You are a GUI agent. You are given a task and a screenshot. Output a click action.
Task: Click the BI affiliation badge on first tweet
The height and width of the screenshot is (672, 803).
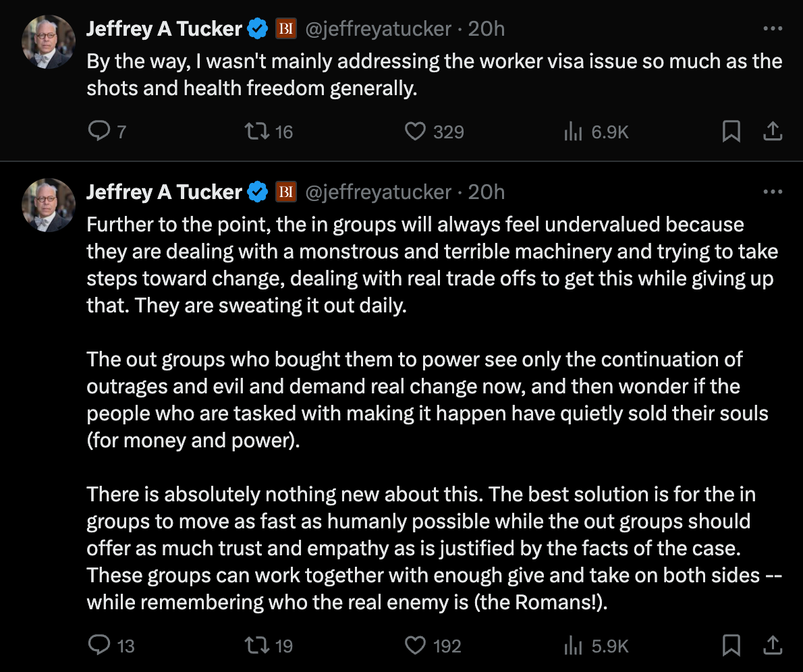coord(286,29)
